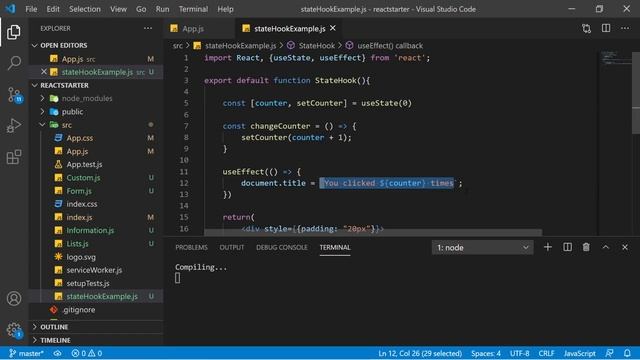Image resolution: width=640 pixels, height=360 pixels.
Task: Change language mode via 'JavaScript'
Action: click(x=580, y=353)
